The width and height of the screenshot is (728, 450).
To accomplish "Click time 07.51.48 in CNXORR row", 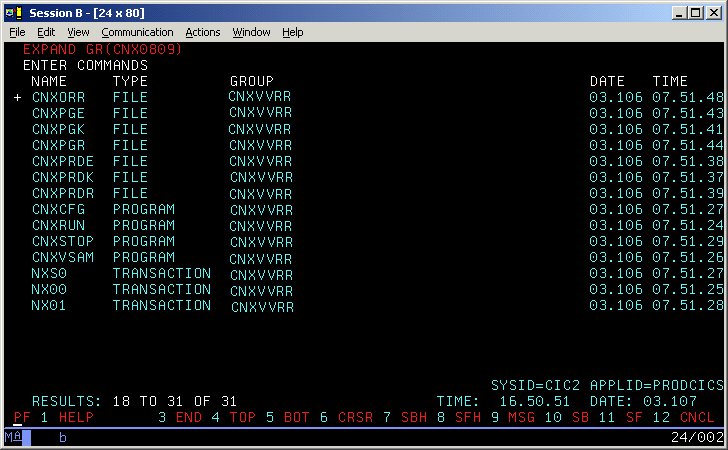I will coord(688,97).
